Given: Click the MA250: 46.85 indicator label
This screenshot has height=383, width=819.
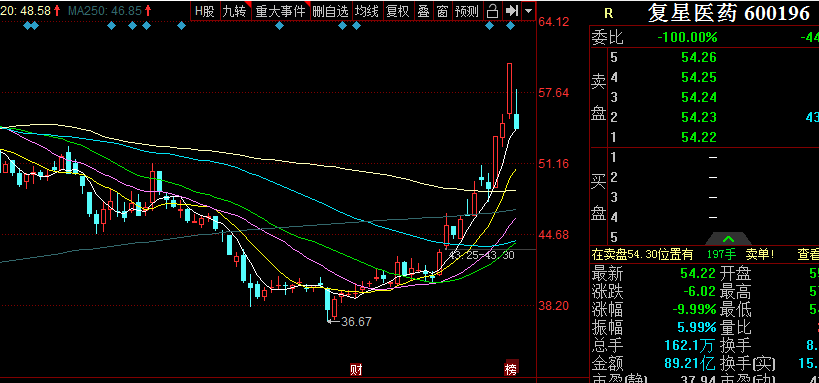Looking at the screenshot, I should point(106,10).
